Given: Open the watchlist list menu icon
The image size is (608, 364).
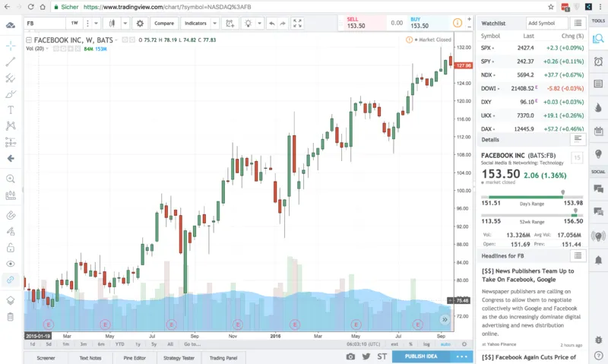Looking at the screenshot, I should (x=578, y=24).
